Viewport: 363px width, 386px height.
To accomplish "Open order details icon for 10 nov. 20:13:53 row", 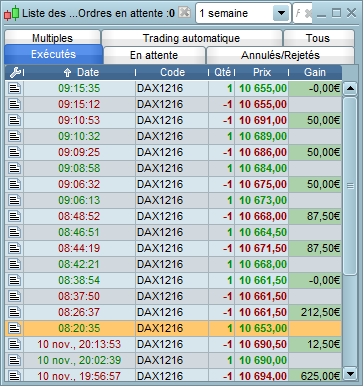I will pos(15,344).
